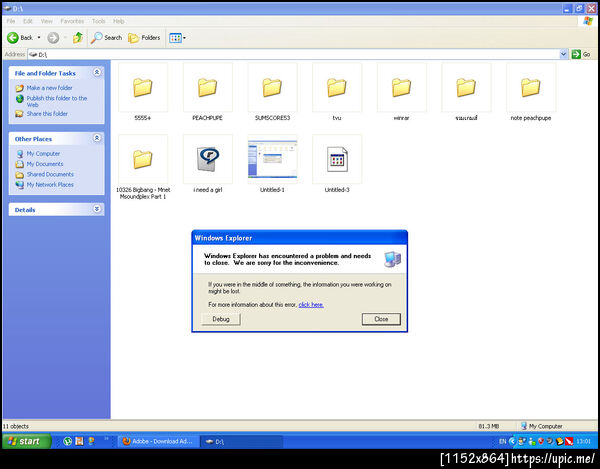Expand the address bar dropdown
The width and height of the screenshot is (600, 469).
563,54
